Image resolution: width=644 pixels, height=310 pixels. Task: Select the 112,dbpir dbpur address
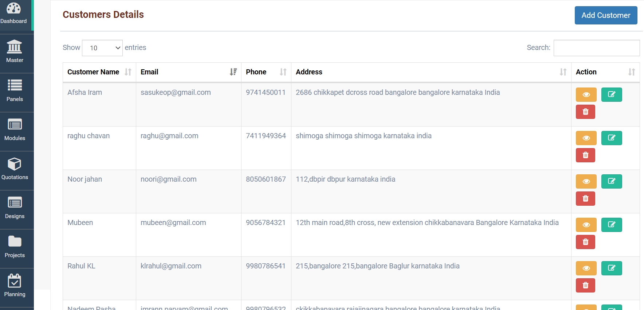tap(345, 179)
